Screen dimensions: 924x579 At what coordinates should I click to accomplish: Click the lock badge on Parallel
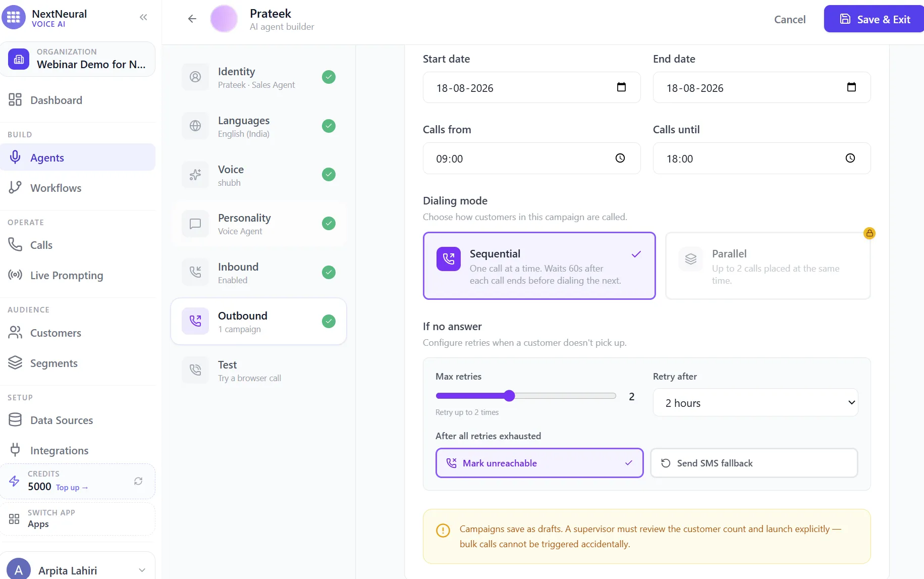869,233
